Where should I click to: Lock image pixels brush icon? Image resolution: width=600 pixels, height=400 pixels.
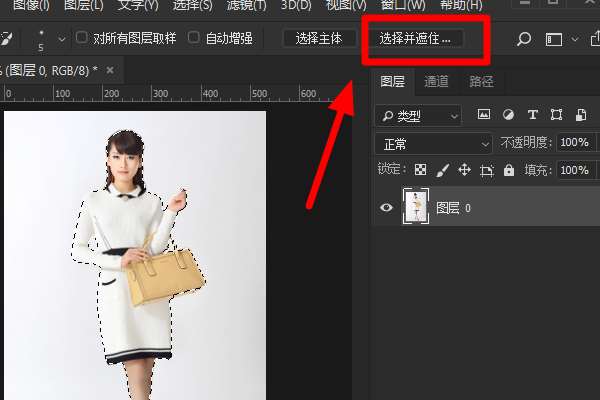click(x=442, y=170)
